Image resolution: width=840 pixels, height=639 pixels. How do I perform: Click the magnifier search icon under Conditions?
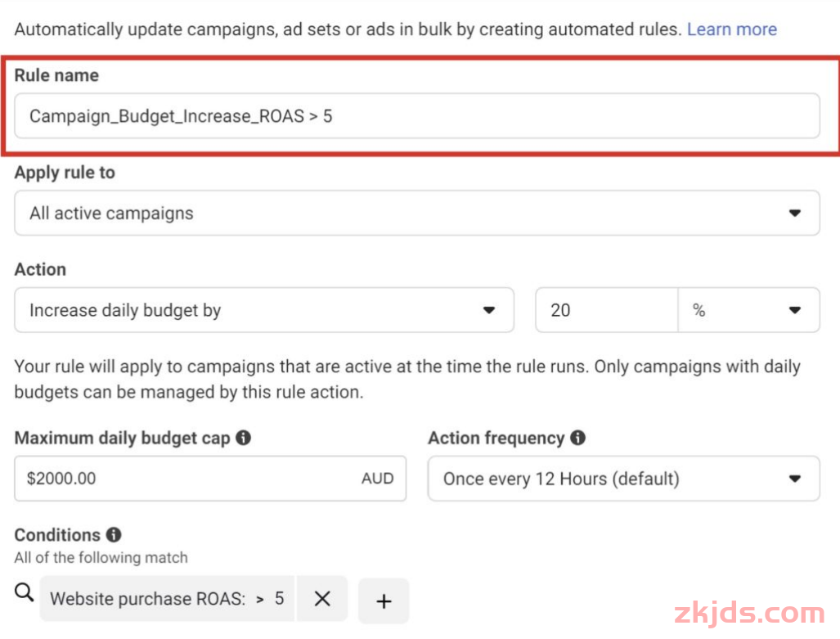click(x=25, y=593)
